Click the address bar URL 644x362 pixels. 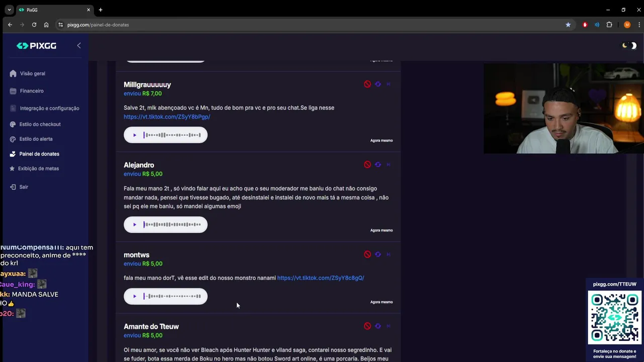click(x=98, y=25)
